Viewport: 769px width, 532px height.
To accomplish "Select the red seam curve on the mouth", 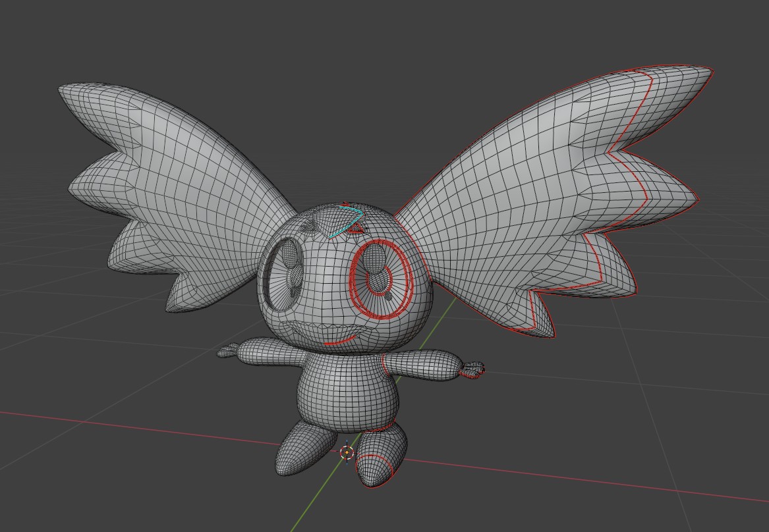I will pyautogui.click(x=340, y=340).
